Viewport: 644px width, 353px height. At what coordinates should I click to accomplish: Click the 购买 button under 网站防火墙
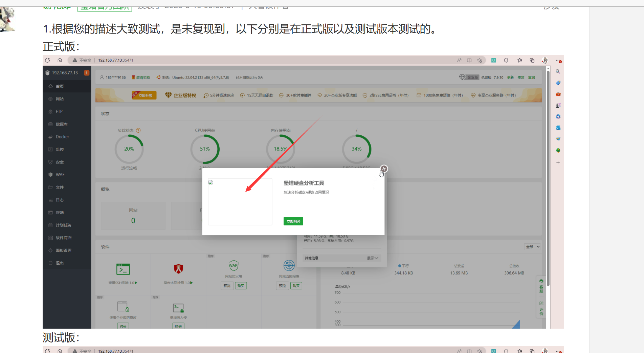coord(241,286)
